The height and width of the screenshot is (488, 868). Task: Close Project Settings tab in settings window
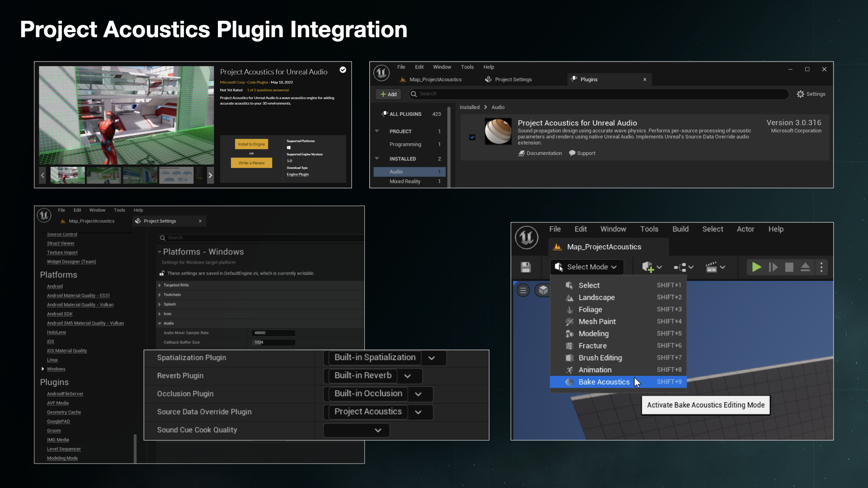coord(200,221)
